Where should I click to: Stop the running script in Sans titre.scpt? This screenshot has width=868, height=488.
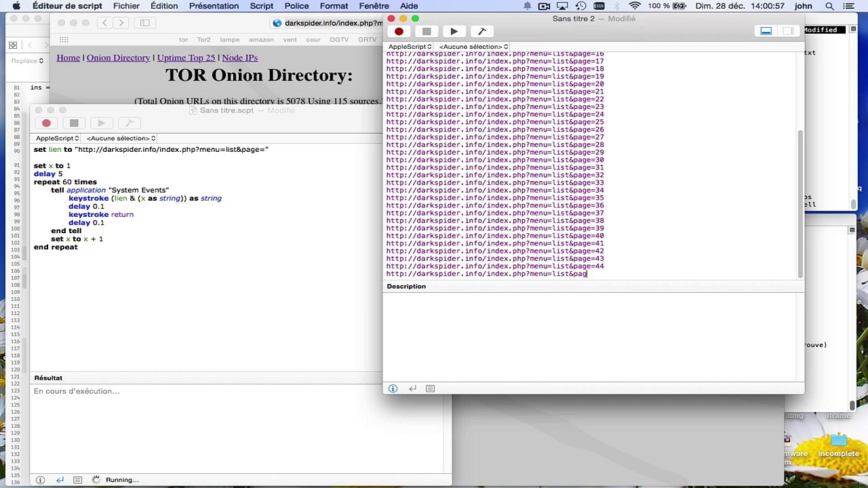coord(74,123)
